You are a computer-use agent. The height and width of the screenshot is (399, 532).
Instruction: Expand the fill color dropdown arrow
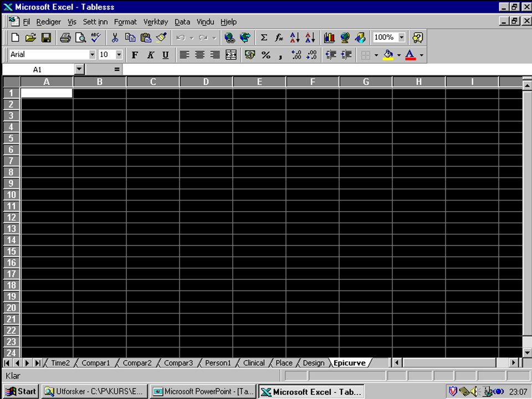[x=399, y=55]
